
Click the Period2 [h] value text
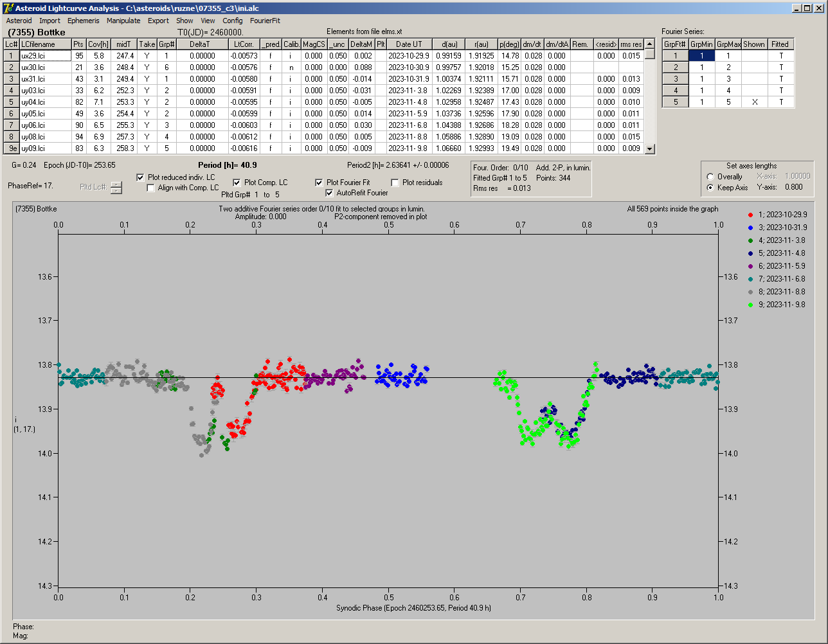tap(398, 165)
